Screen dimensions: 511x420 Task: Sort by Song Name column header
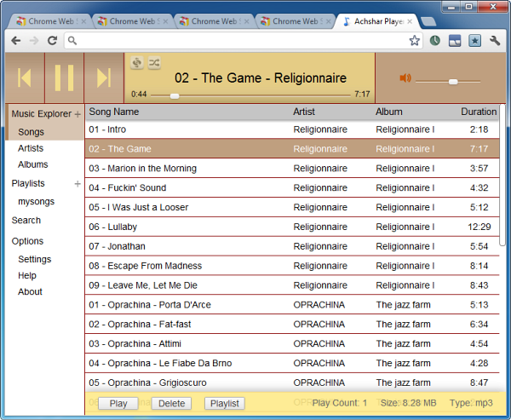point(114,112)
